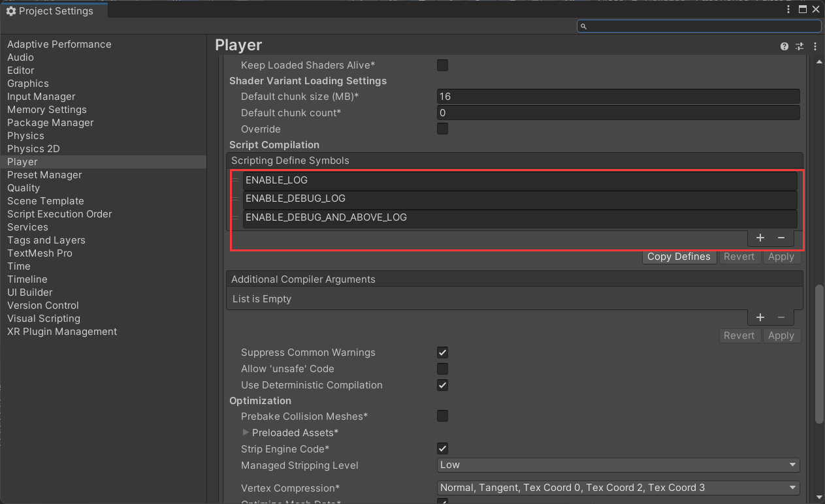Add a new Additional Compiler Argument
825x504 pixels.
pos(760,317)
